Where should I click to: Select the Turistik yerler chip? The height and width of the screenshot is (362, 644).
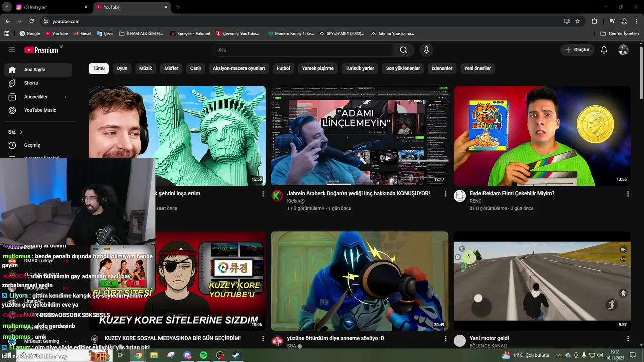point(360,68)
